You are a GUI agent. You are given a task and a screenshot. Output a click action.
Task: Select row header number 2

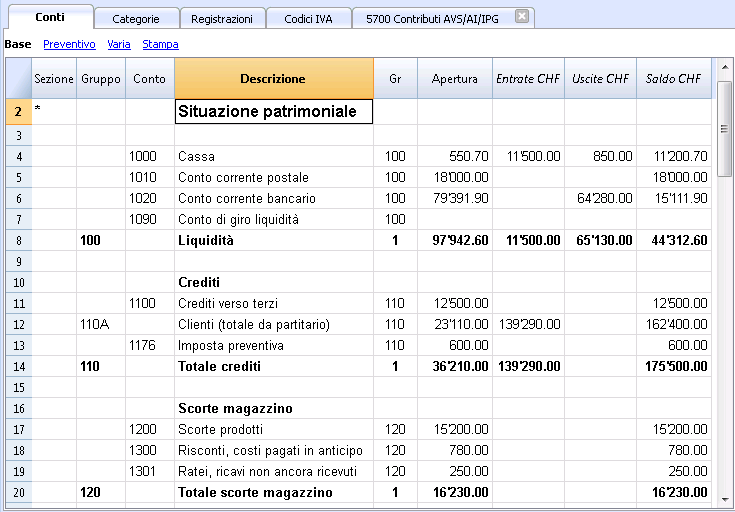tap(19, 112)
